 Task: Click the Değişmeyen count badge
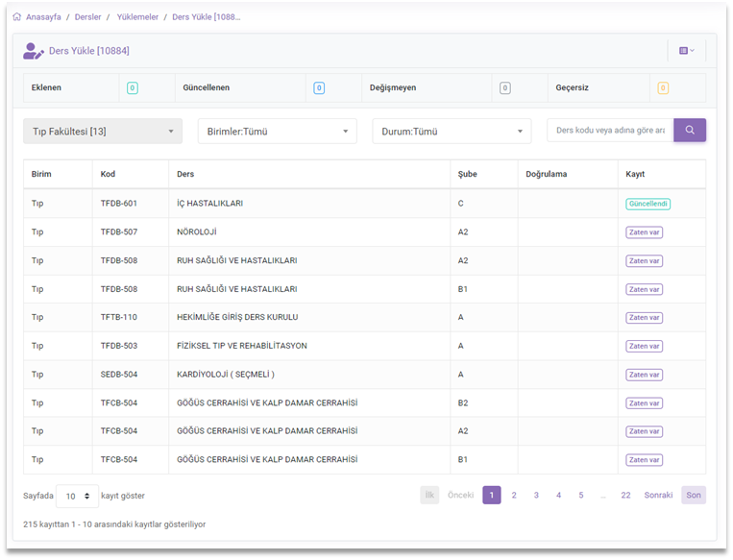click(504, 88)
